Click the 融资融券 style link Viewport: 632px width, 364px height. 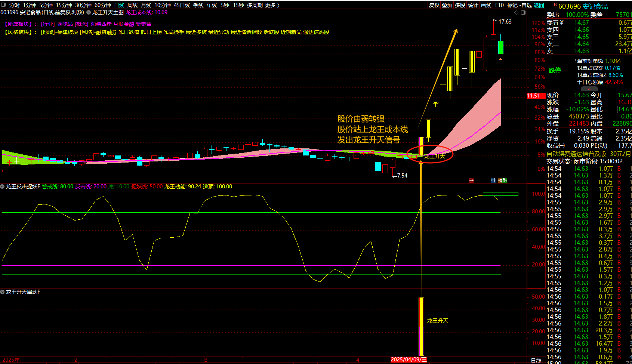coord(107,32)
